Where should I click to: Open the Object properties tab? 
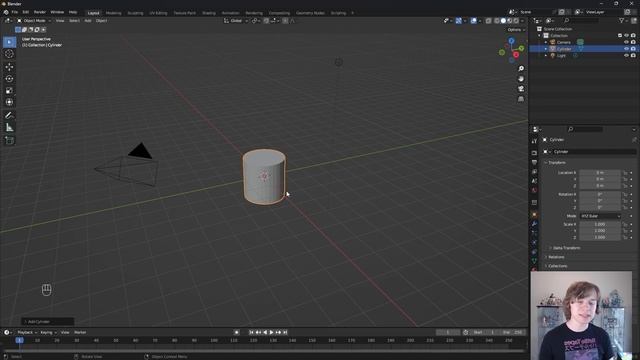point(534,214)
